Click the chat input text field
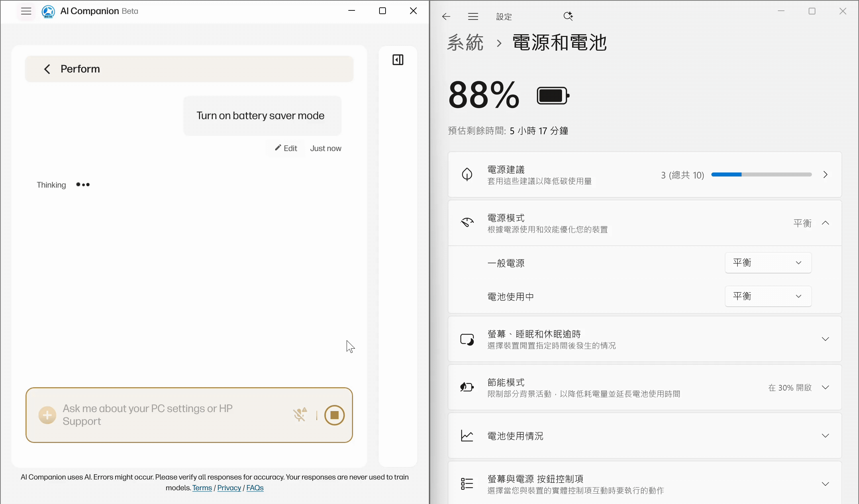Screen dimensions: 859x504 [170, 415]
